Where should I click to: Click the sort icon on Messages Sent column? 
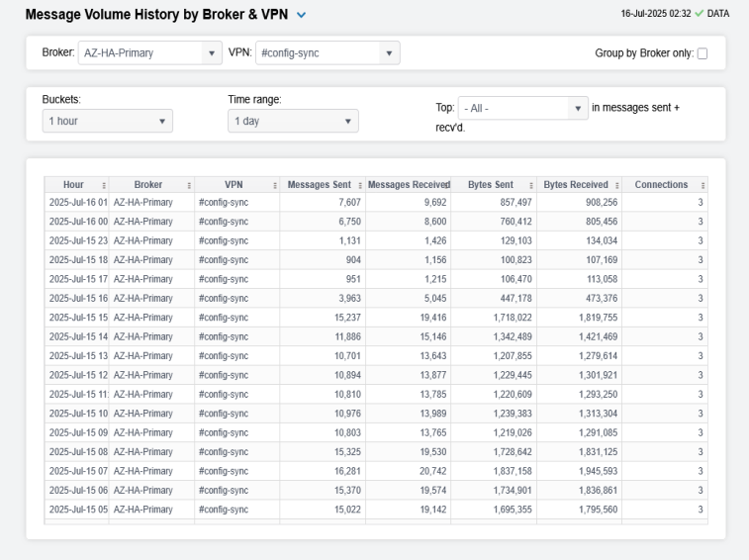(x=358, y=185)
